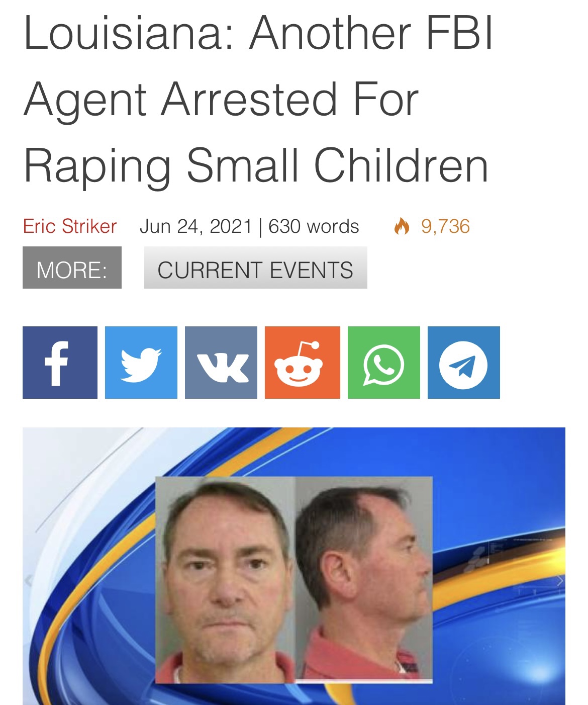Share article via the Reddit alien icon
Image resolution: width=588 pixels, height=705 pixels.
coord(303,363)
